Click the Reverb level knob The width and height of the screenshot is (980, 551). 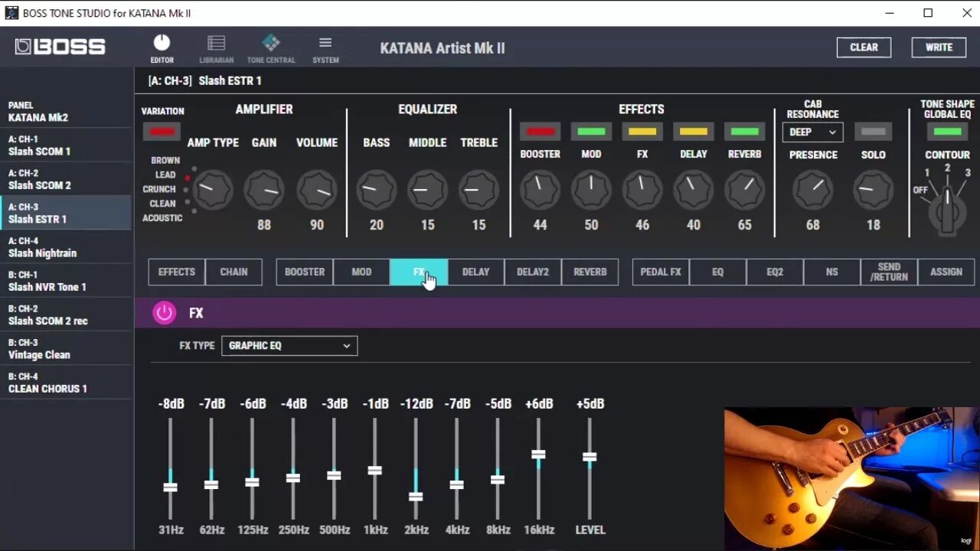pos(744,190)
